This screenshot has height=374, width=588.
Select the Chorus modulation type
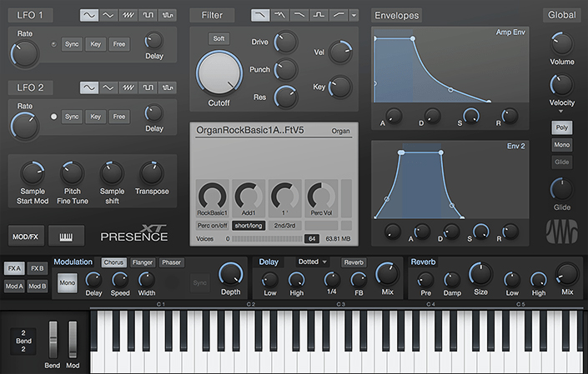113,262
